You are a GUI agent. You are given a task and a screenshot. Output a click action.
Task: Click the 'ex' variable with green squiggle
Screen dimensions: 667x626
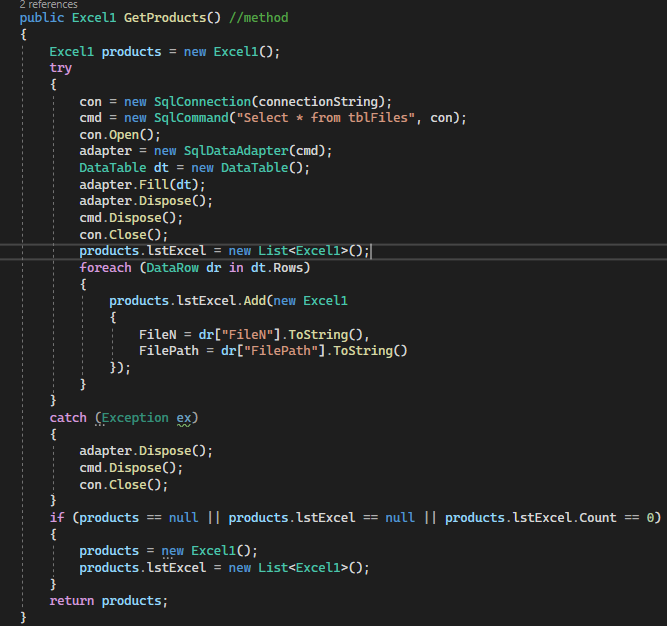pos(184,418)
